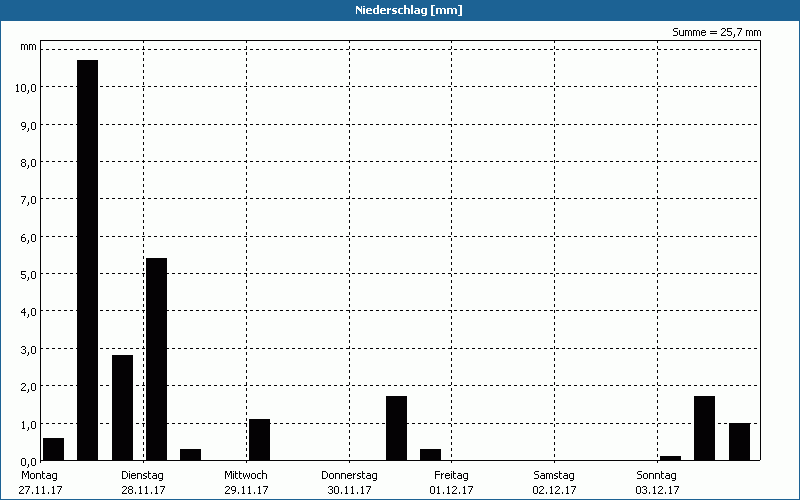Click the 5,0 y-axis value

(28, 275)
